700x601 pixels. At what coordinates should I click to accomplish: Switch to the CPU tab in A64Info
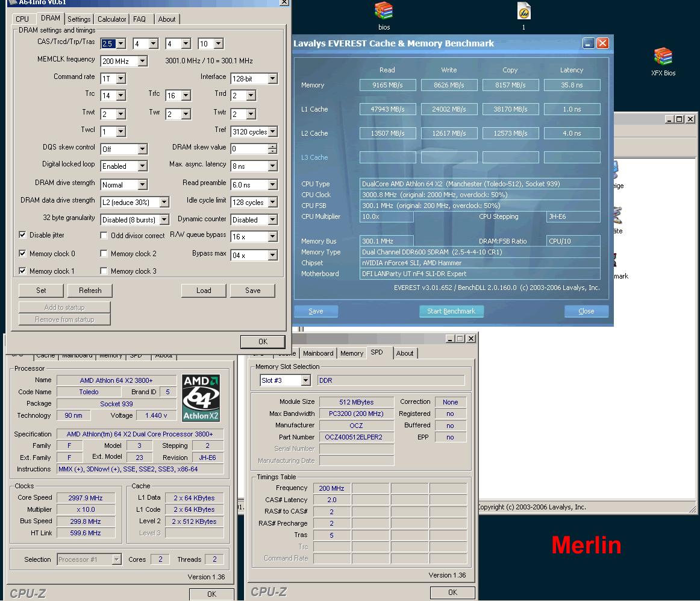tap(22, 19)
